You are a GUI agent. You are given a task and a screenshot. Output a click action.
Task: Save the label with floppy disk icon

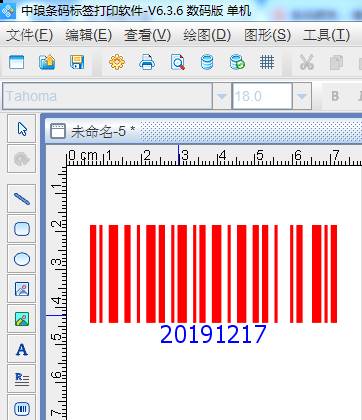(77, 62)
